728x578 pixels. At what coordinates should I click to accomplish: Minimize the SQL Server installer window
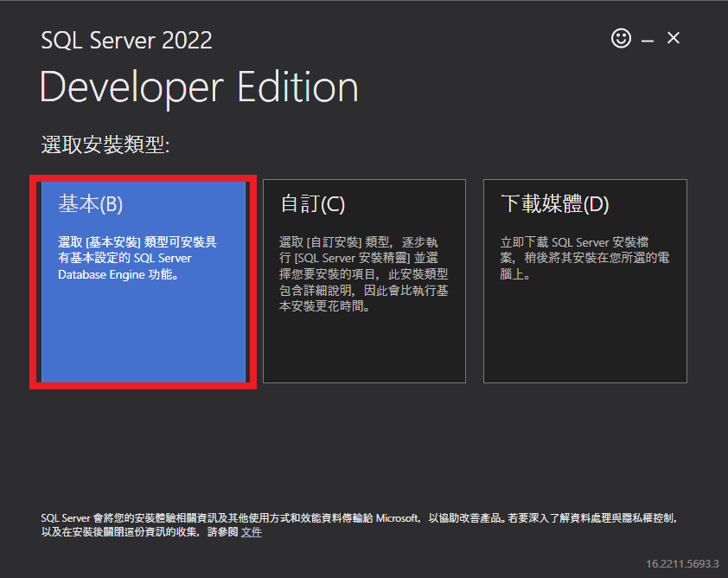(648, 41)
